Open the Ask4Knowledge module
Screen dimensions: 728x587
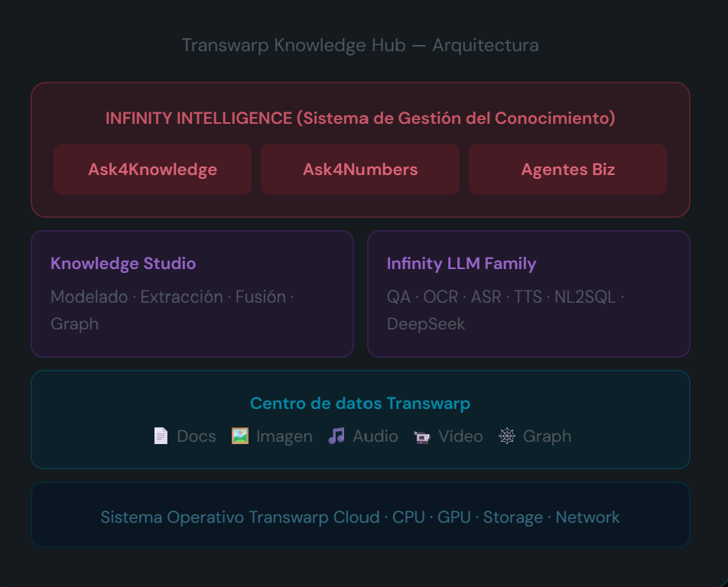pyautogui.click(x=152, y=170)
